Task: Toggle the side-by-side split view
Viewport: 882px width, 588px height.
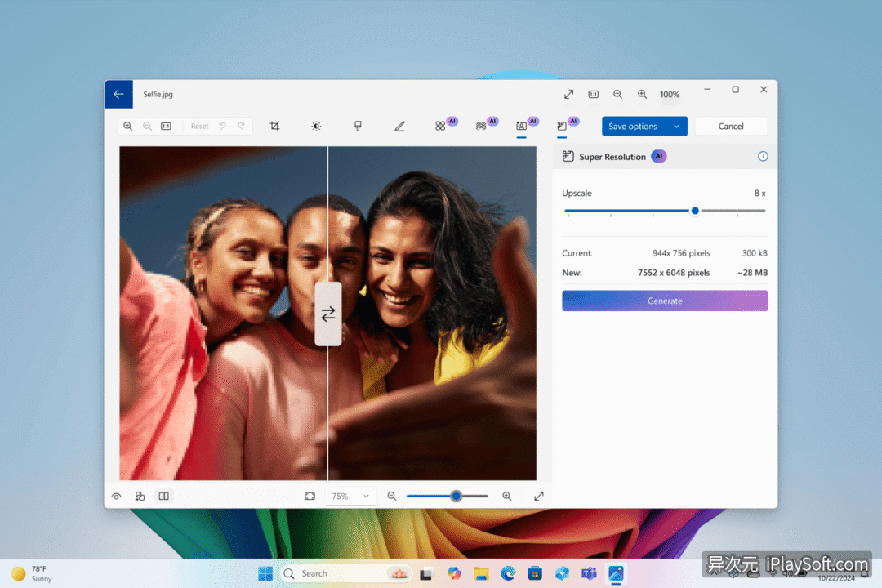Action: (x=163, y=496)
